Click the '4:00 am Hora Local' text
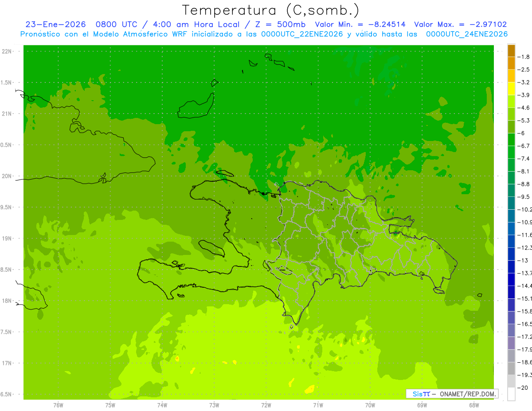Image resolution: width=532 pixels, height=411 pixels. click(x=196, y=25)
